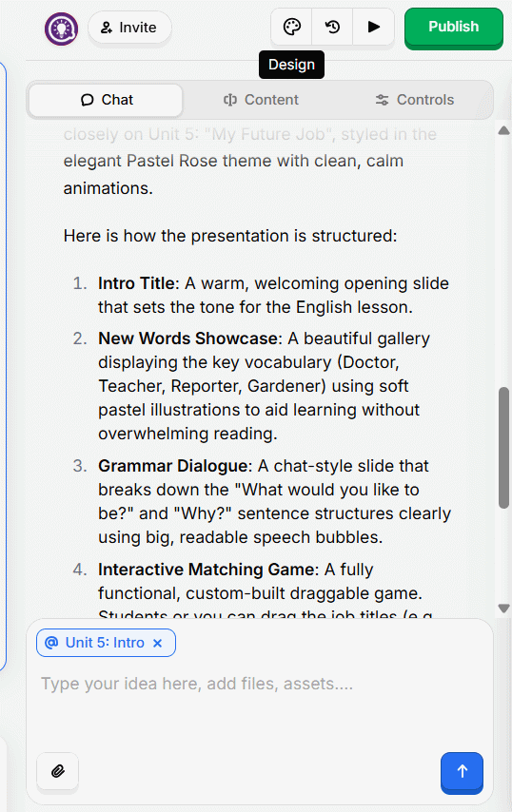Click the chat vertical scrollbar thumb
Viewport: 512px width, 812px height.
coord(503,448)
